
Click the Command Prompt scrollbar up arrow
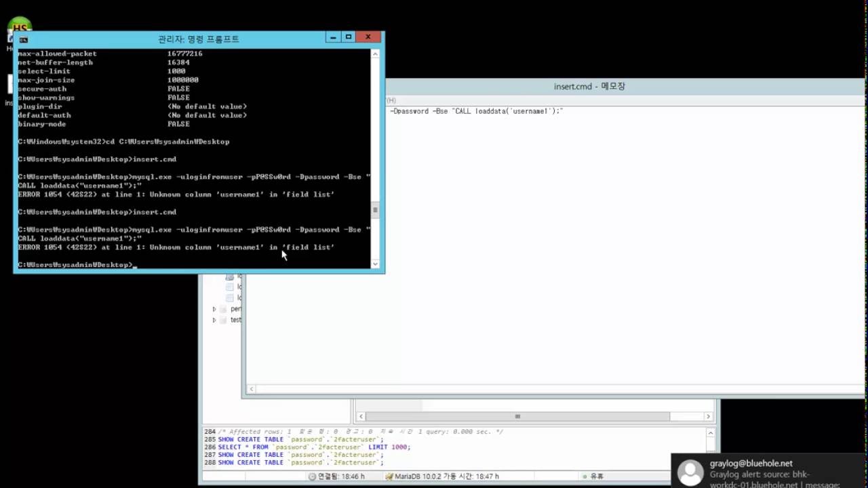[376, 54]
